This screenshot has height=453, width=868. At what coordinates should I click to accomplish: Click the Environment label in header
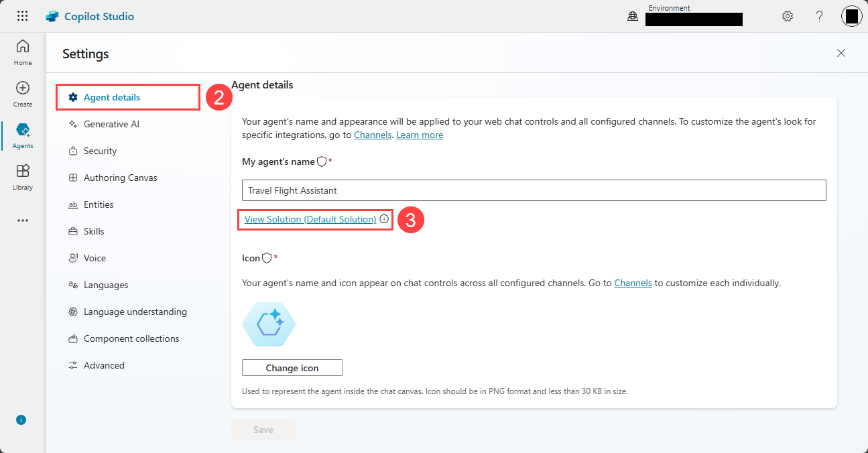point(670,8)
